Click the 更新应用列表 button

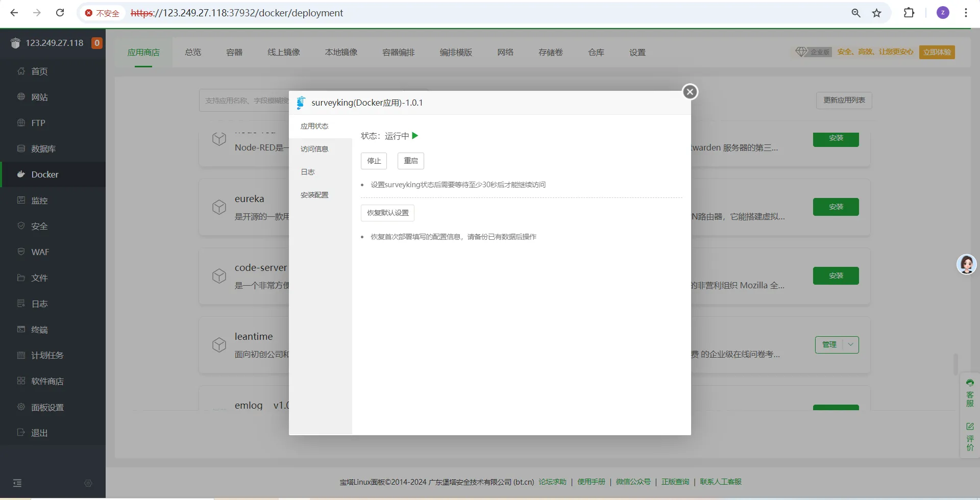point(844,100)
